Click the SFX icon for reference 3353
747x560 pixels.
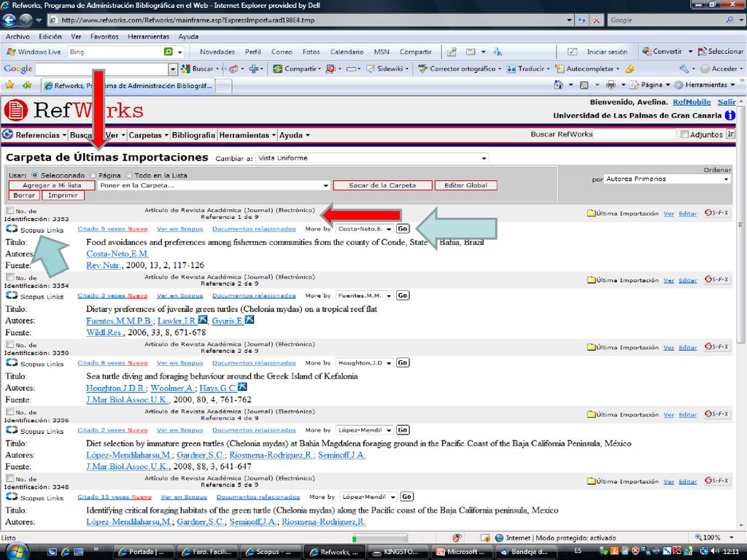click(716, 213)
